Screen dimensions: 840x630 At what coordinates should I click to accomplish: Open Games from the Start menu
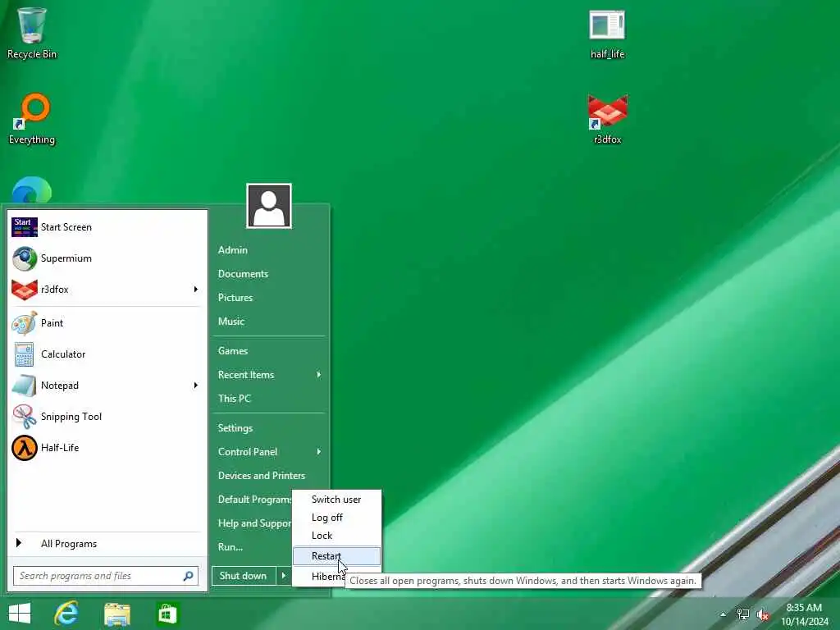(269, 351)
